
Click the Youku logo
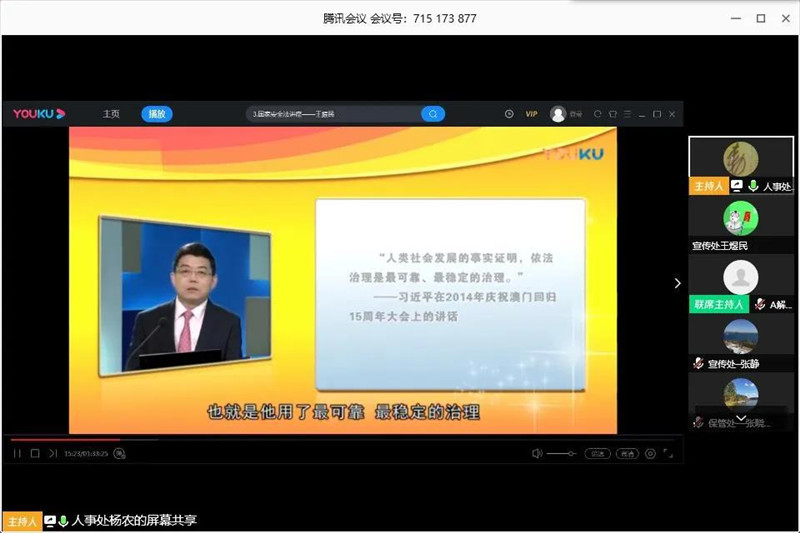(39, 114)
